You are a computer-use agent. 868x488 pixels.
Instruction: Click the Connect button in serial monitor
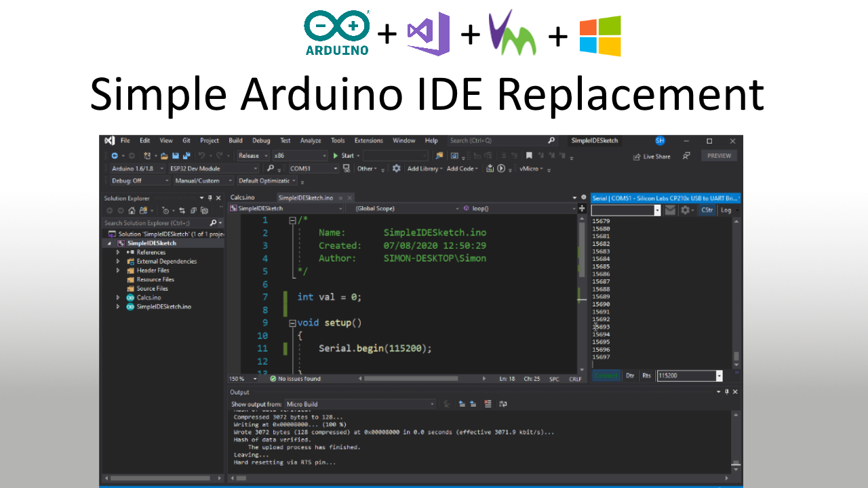click(x=606, y=375)
